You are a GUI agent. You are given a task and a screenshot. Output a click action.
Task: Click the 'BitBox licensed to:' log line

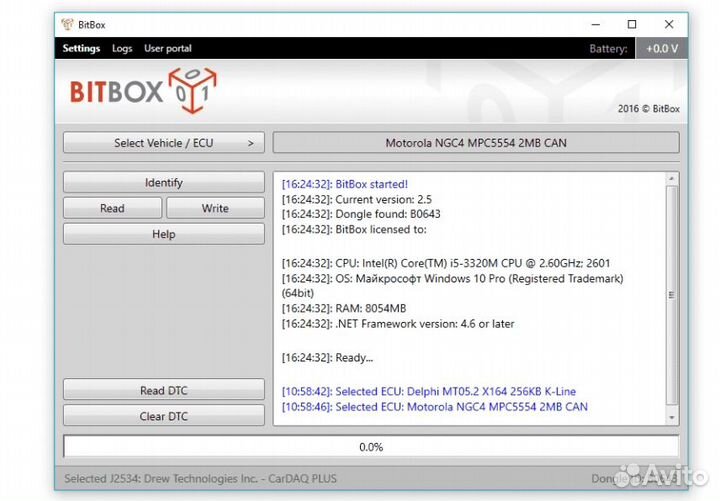[x=354, y=229]
